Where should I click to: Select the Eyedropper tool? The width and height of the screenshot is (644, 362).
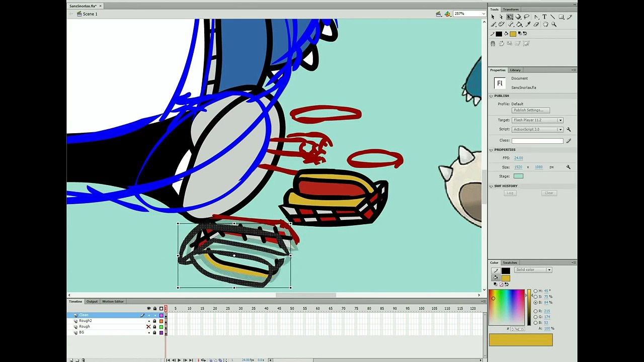pyautogui.click(x=528, y=24)
